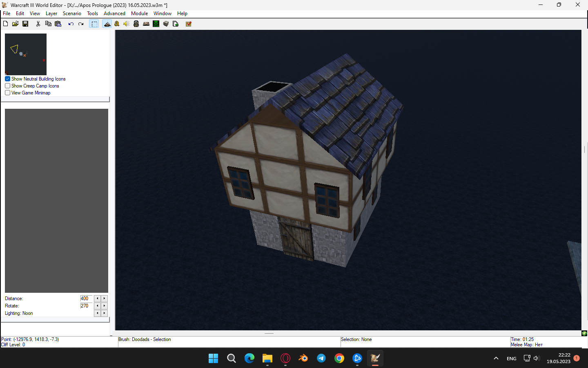Open the Sound Editor speaker icon
Screen dimensions: 588x368
127,24
